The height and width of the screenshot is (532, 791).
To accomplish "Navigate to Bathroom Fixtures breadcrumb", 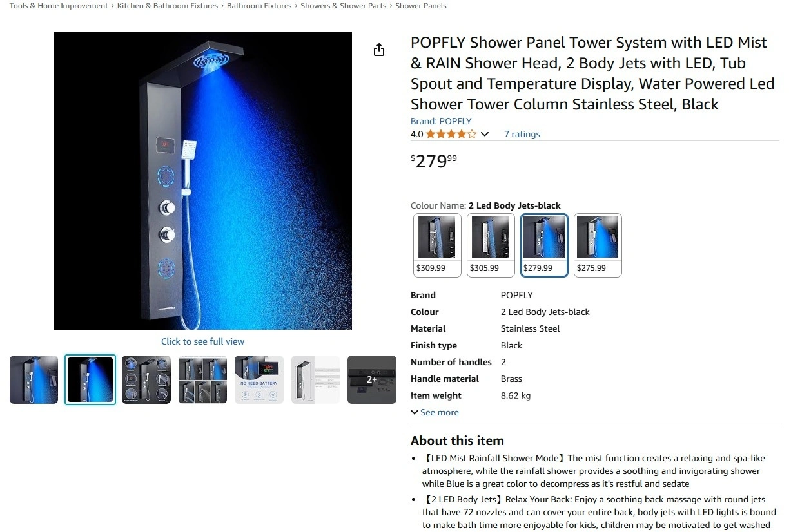I will [x=259, y=6].
